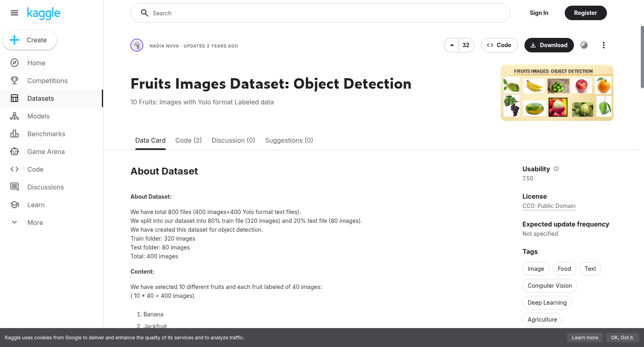Image resolution: width=644 pixels, height=347 pixels.
Task: Upvote the dataset with arrow button
Action: [x=452, y=45]
